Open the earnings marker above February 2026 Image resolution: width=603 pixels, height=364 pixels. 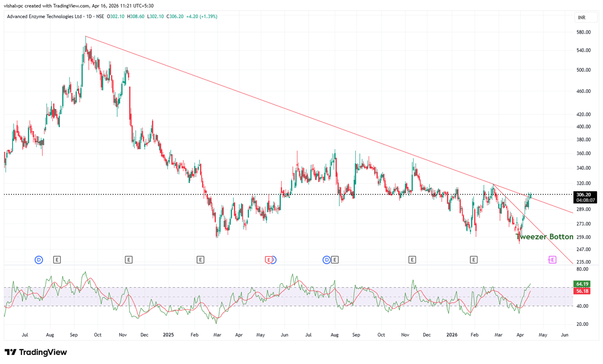[x=473, y=260]
